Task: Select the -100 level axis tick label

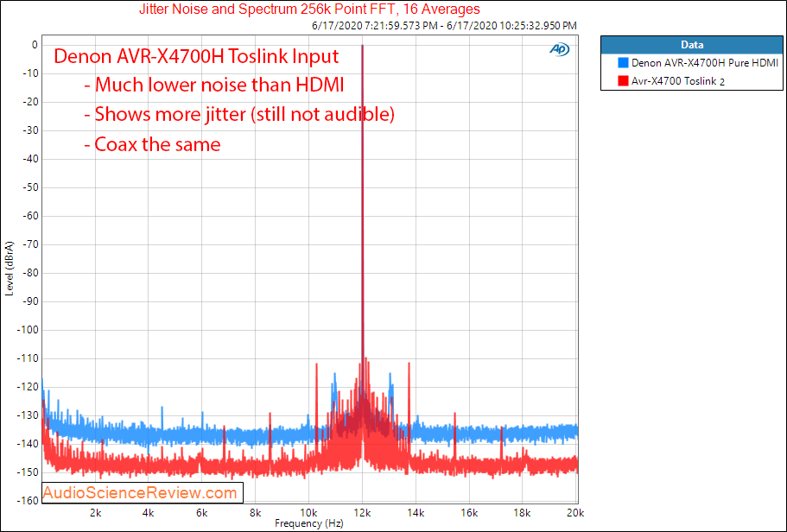Action: pyautogui.click(x=26, y=330)
